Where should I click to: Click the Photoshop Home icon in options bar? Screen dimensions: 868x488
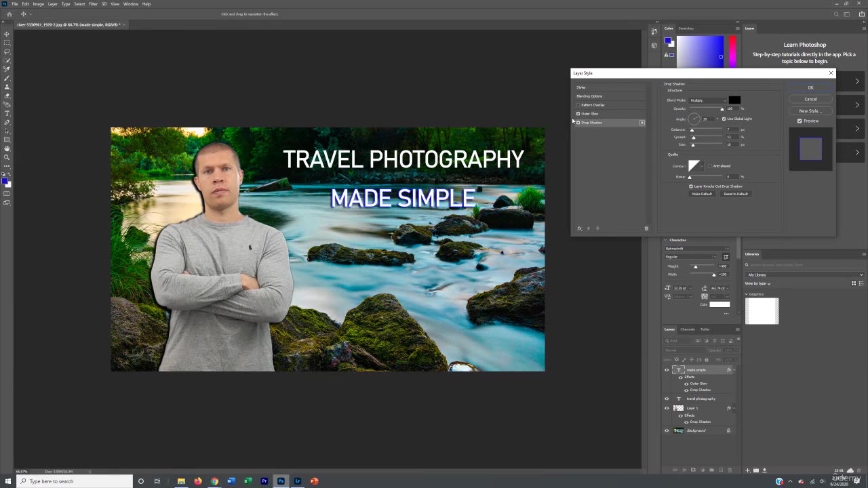pyautogui.click(x=9, y=14)
